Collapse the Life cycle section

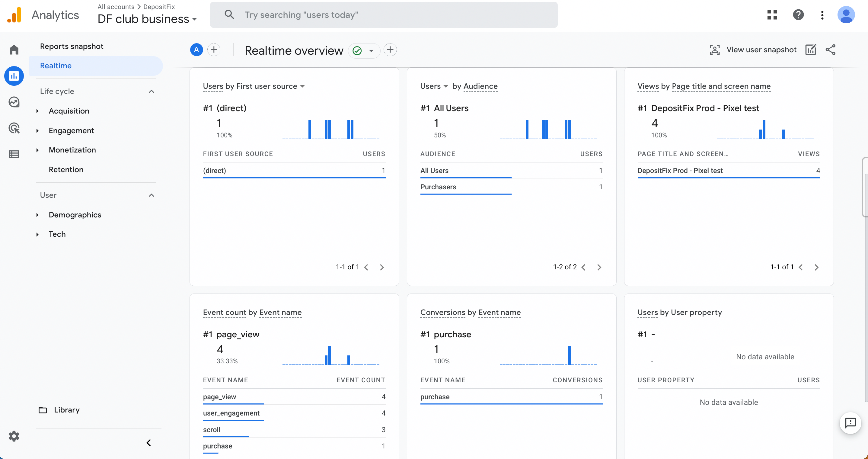(x=151, y=91)
